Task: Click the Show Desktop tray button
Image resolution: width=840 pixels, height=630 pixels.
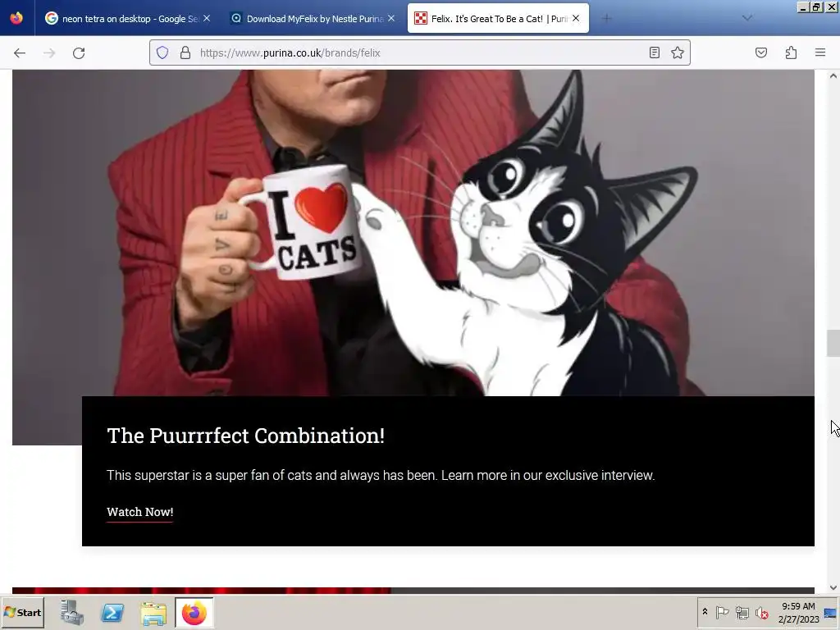Action: click(831, 612)
